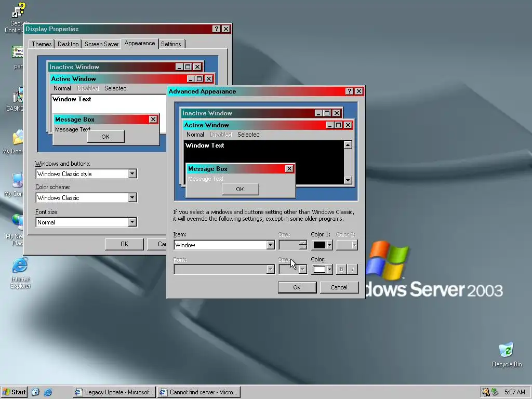Screen dimensions: 532x399
Task: Click the preview scrollbar up arrow
Action: tap(348, 145)
